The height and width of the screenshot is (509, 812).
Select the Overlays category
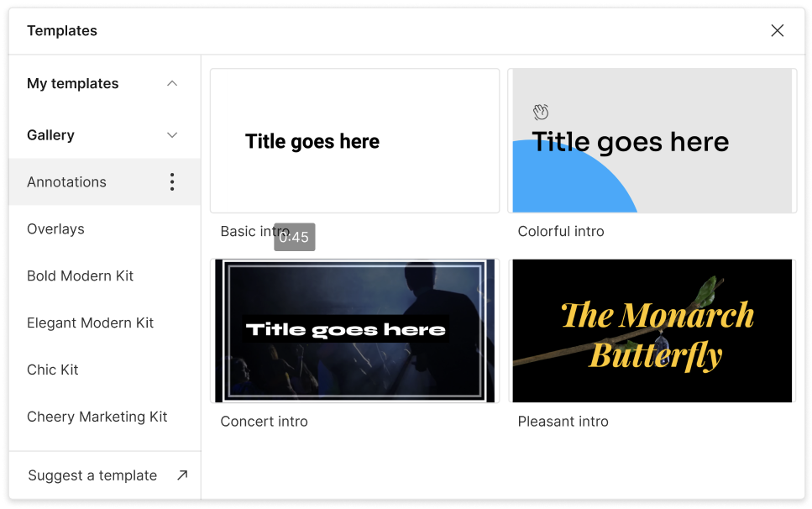pyautogui.click(x=55, y=229)
